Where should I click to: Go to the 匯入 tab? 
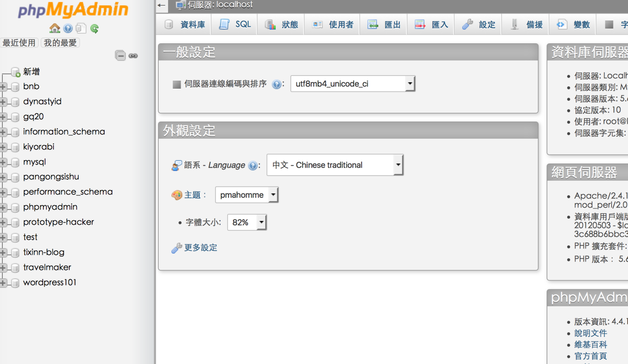point(431,25)
